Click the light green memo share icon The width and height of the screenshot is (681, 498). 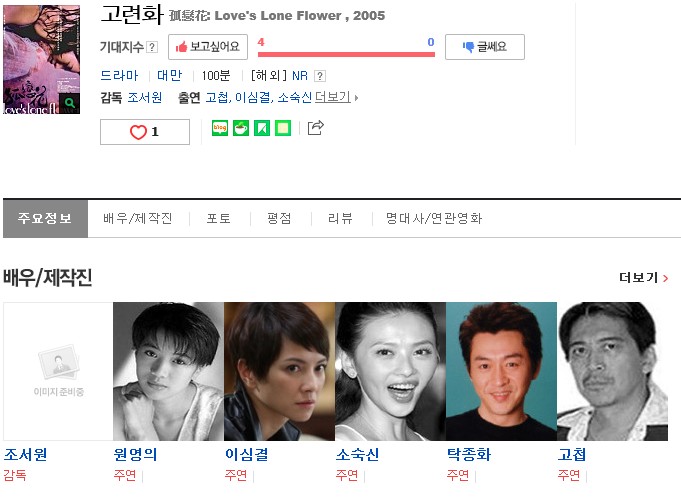coord(283,128)
